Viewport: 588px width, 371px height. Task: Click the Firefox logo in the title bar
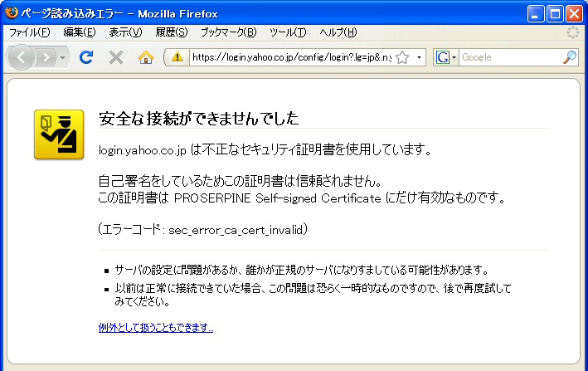click(x=12, y=12)
